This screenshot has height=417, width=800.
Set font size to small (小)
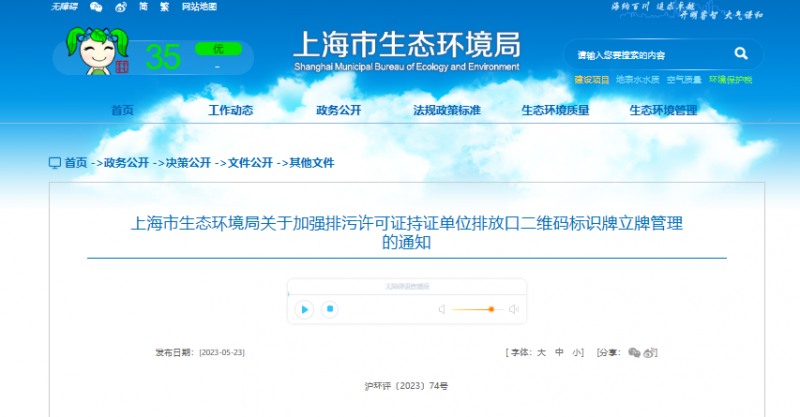[577, 353]
